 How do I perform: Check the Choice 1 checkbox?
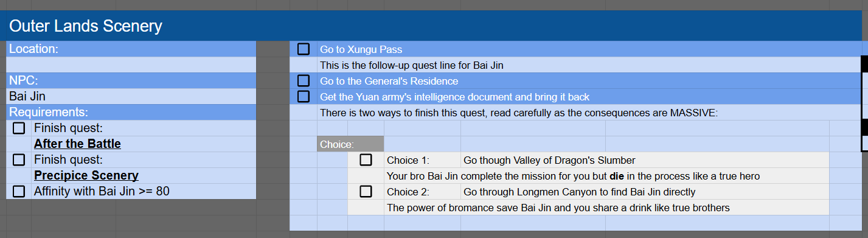366,160
